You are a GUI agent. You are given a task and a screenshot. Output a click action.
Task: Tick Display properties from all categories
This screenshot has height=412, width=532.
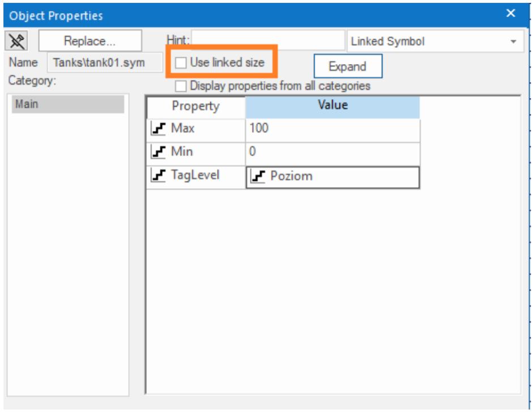coord(181,87)
